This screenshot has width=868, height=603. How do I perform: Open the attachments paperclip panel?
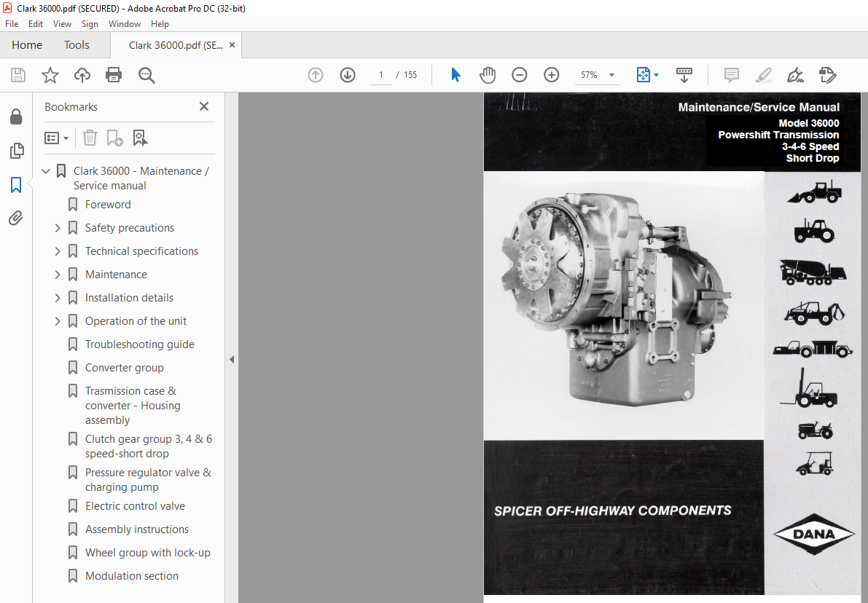click(16, 218)
